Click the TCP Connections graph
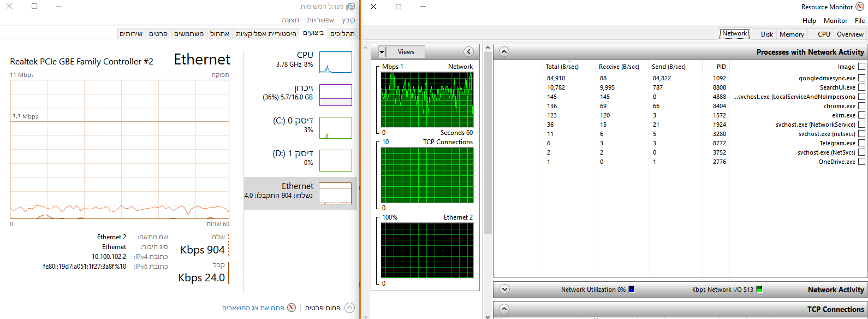The width and height of the screenshot is (868, 319). [427, 175]
